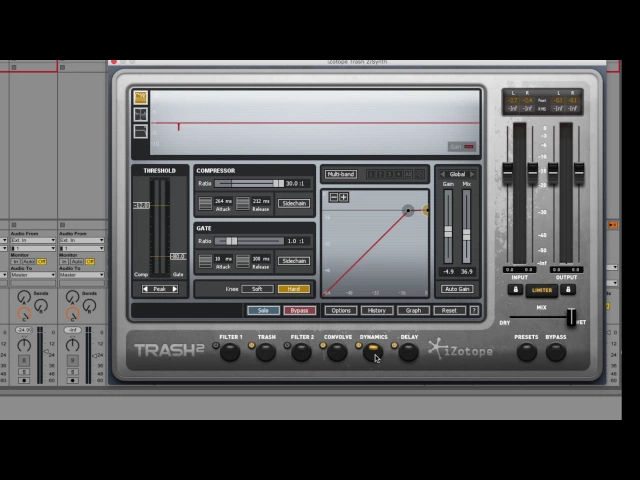Screen dimensions: 640x480
Task: Click the Convolve module knob button
Action: pyautogui.click(x=337, y=352)
